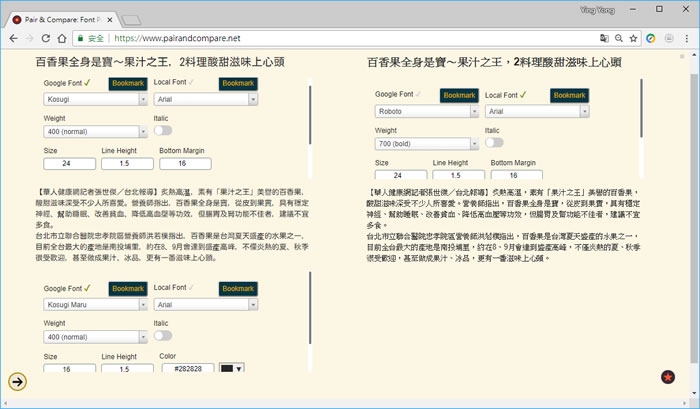Image resolution: width=700 pixels, height=409 pixels.
Task: Toggle Italic switch in Roboto font panel
Action: point(493,142)
